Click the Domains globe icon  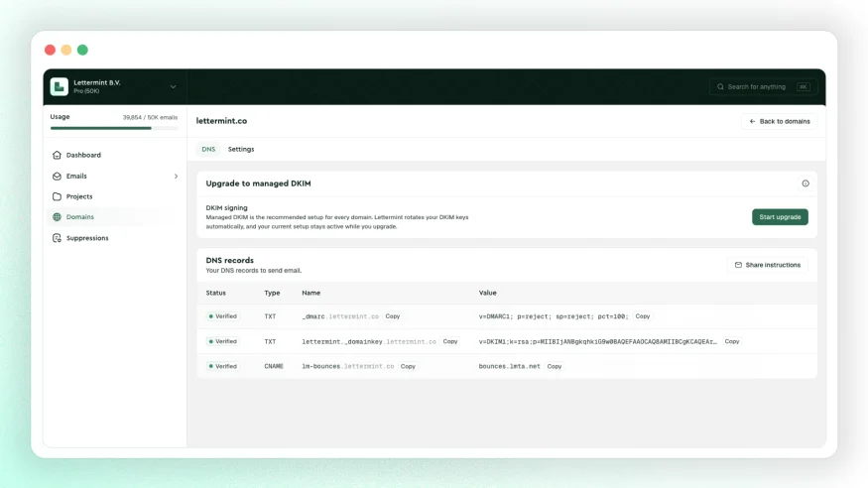57,217
